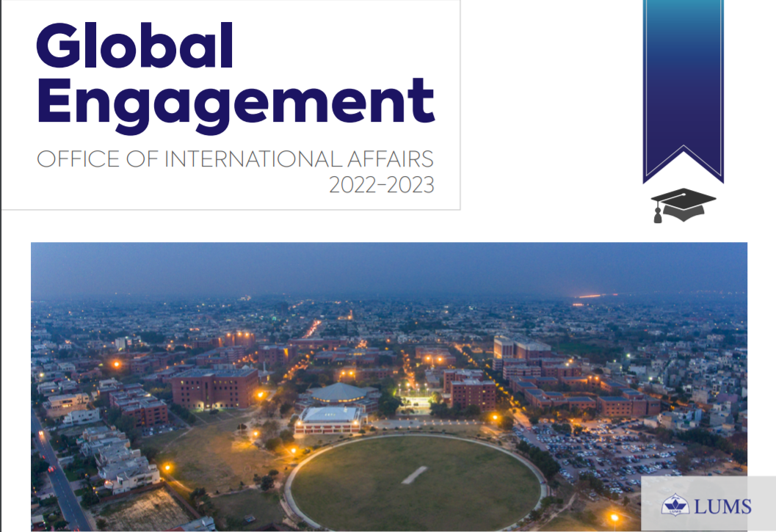
Task: Click the "OFFICE OF INTERNATIONAL AFFAIRS" subtitle
Action: point(235,159)
